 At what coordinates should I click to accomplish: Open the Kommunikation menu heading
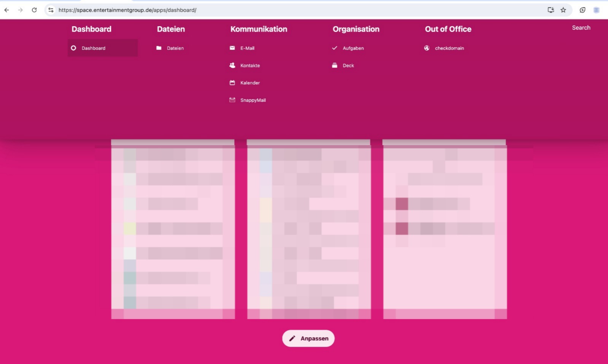click(259, 29)
